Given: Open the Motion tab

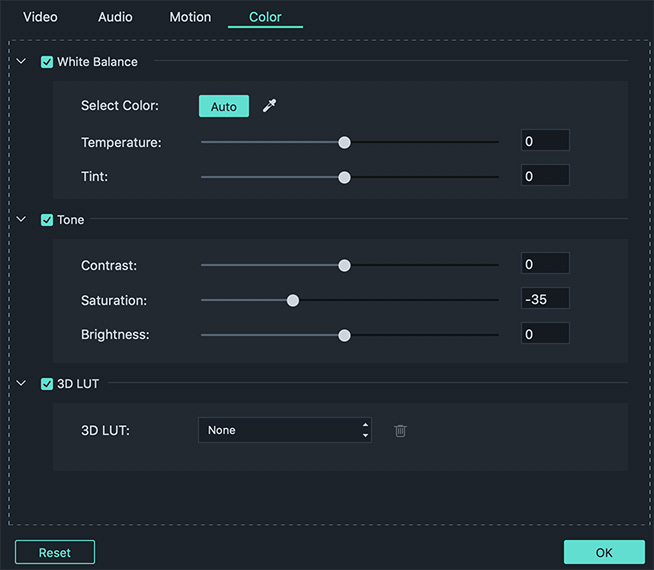Looking at the screenshot, I should (190, 17).
